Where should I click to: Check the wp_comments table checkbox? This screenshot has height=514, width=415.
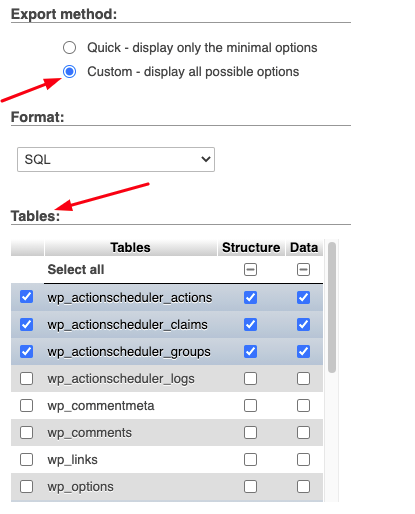tap(26, 432)
